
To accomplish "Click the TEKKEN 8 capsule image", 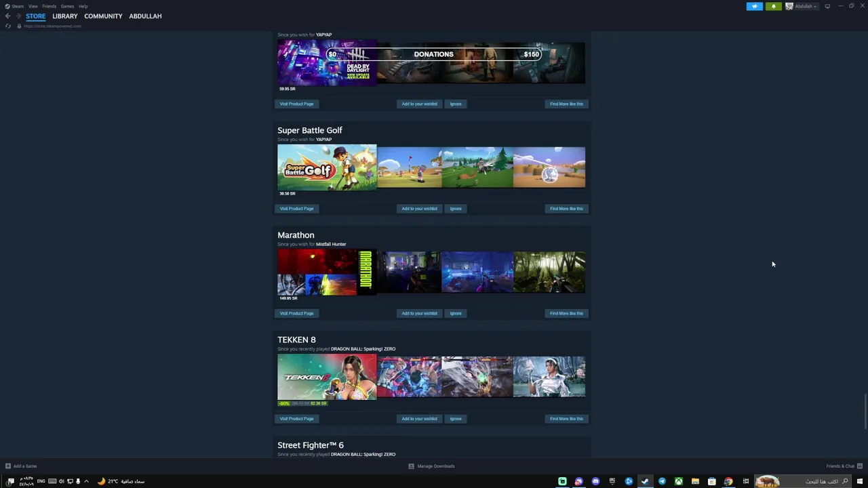I will tap(327, 377).
